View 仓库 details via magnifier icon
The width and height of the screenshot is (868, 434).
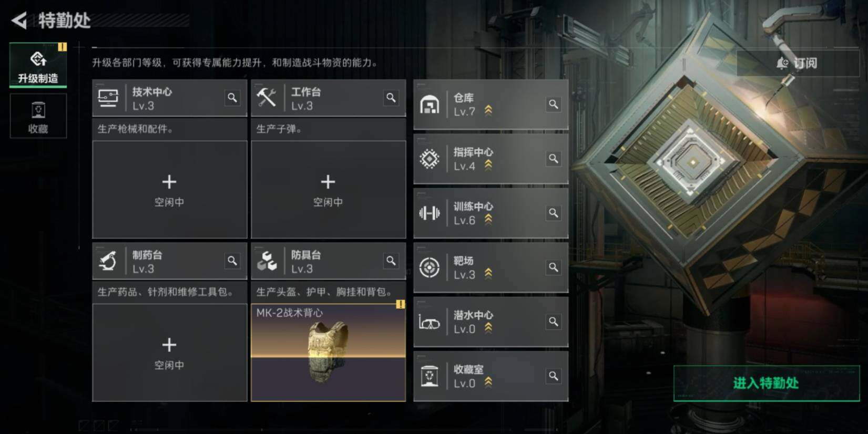(x=553, y=105)
